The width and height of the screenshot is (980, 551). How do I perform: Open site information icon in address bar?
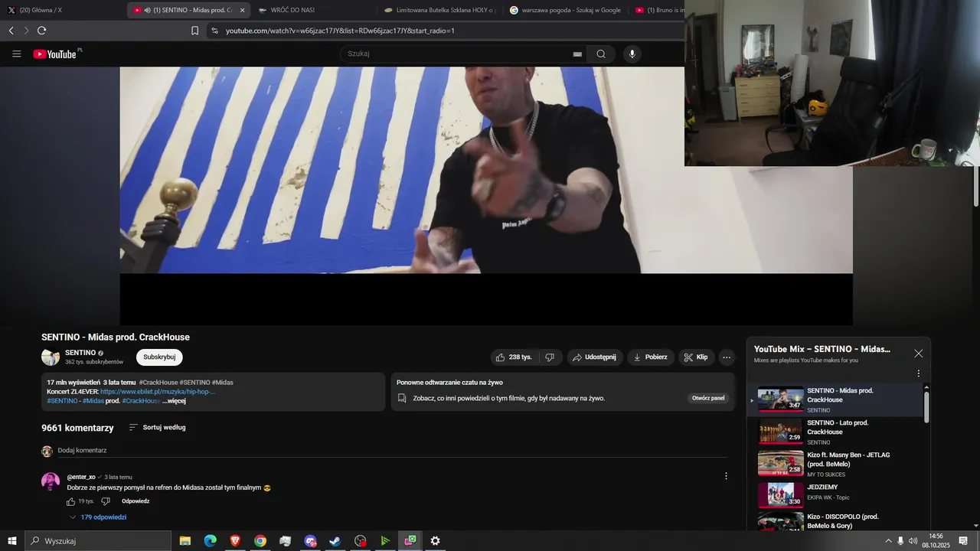[x=214, y=31]
